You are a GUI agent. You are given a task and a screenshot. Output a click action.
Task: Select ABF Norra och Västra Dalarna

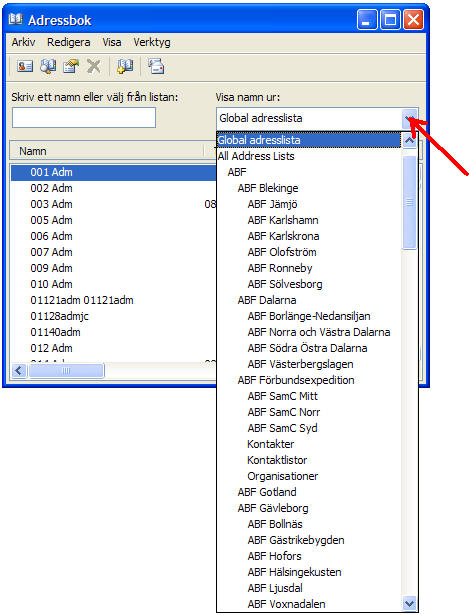[309, 332]
